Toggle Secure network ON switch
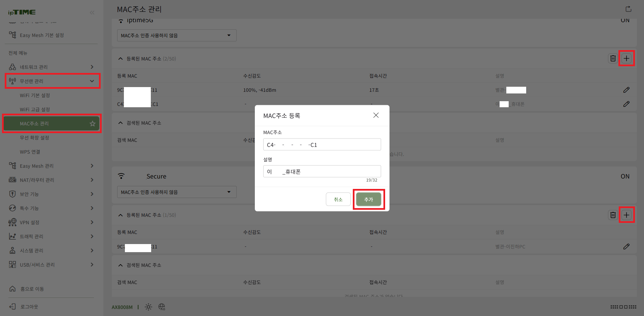 (x=625, y=176)
